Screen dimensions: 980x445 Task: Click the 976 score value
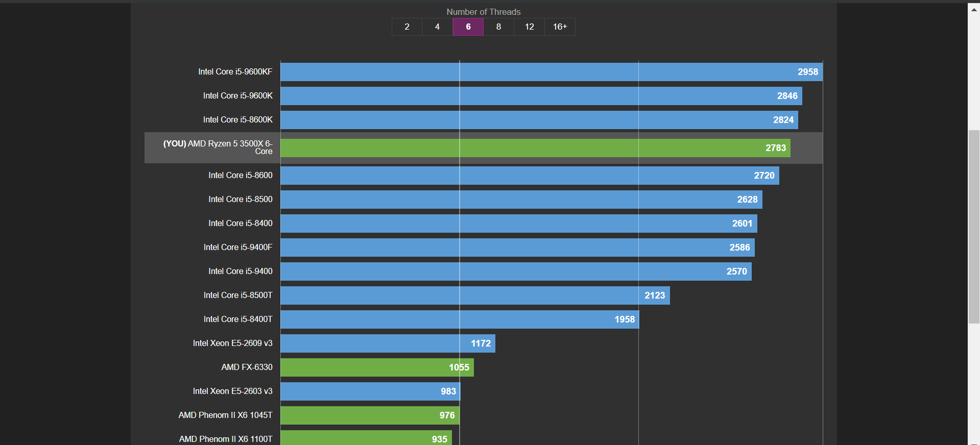(x=447, y=415)
